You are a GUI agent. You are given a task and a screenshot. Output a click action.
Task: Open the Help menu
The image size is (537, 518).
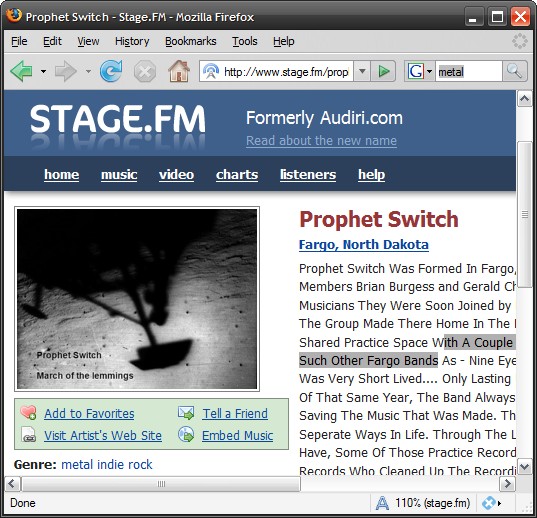[x=284, y=41]
